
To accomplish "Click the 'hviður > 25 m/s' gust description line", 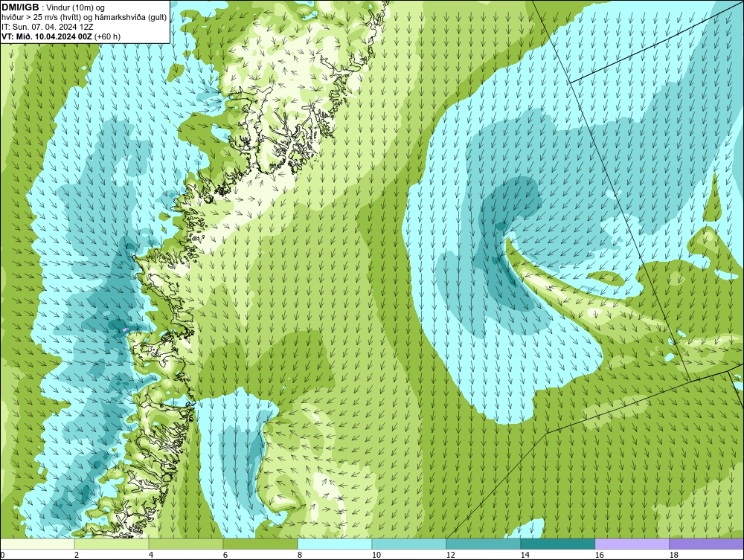I will 84,18.
